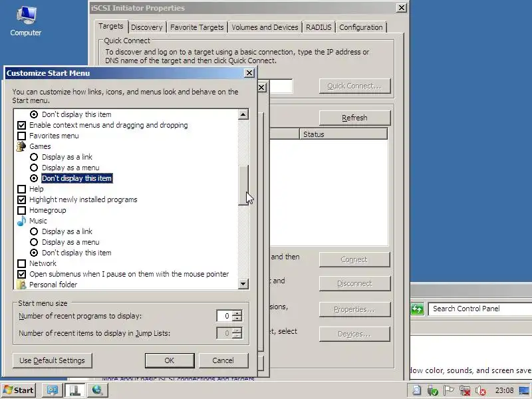Enable the Help checkbox
Image resolution: width=532 pixels, height=399 pixels.
(x=21, y=189)
